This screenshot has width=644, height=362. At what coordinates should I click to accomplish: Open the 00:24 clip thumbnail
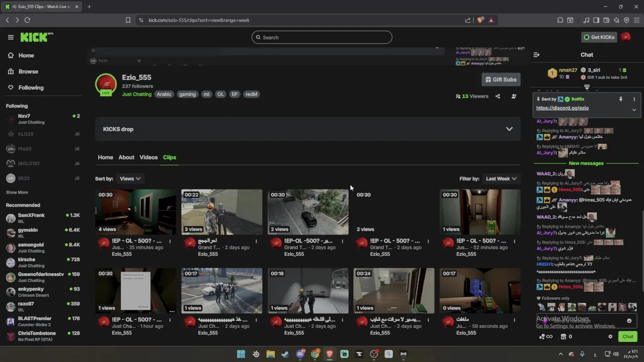394,291
